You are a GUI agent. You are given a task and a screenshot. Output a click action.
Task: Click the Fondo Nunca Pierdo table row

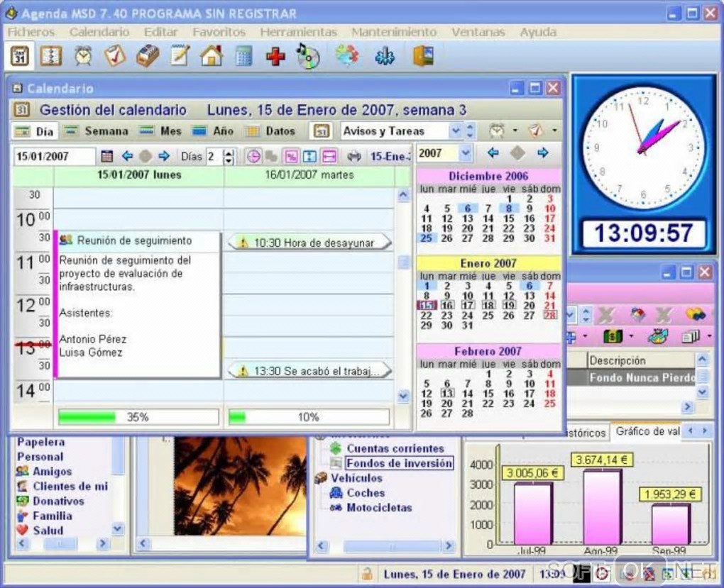[x=631, y=377]
